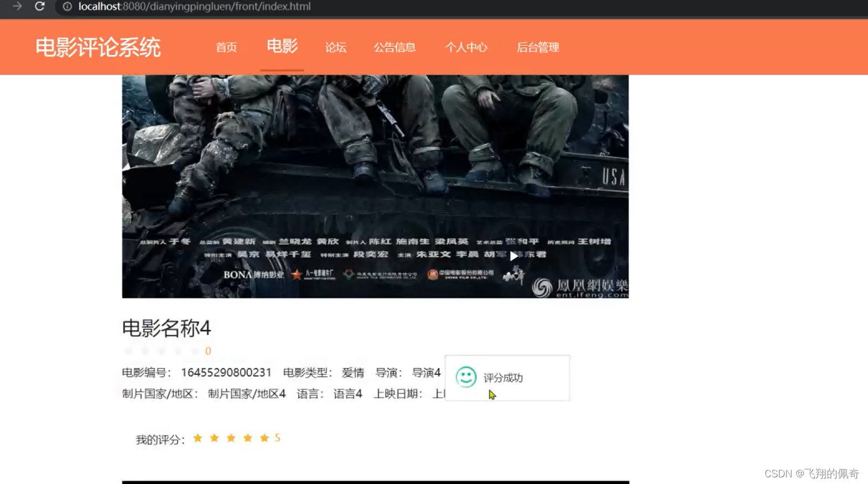The image size is (868, 484).
Task: Click the first average rating star under title
Action: pos(128,351)
